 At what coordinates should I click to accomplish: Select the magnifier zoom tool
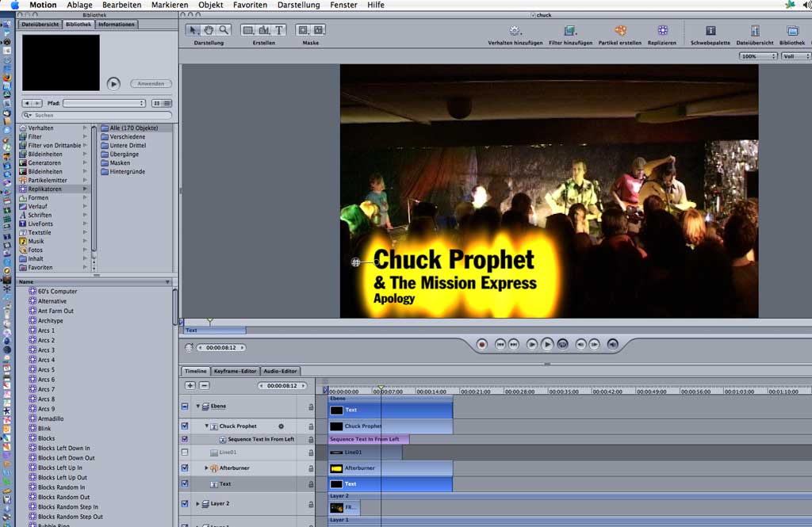[224, 30]
